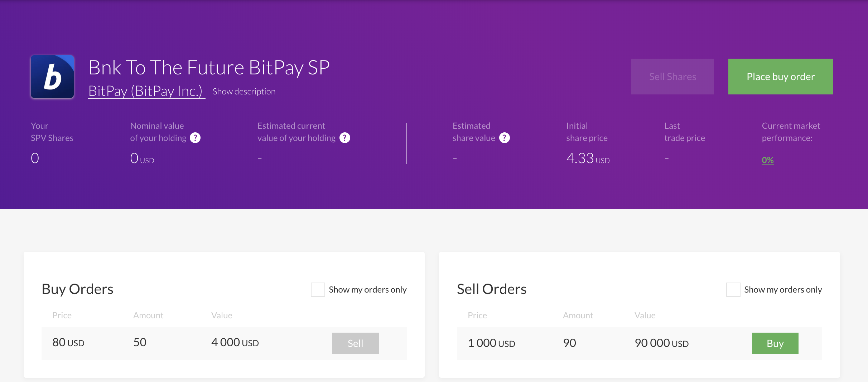This screenshot has width=868, height=382.
Task: Click the Sell Shares button
Action: point(672,77)
